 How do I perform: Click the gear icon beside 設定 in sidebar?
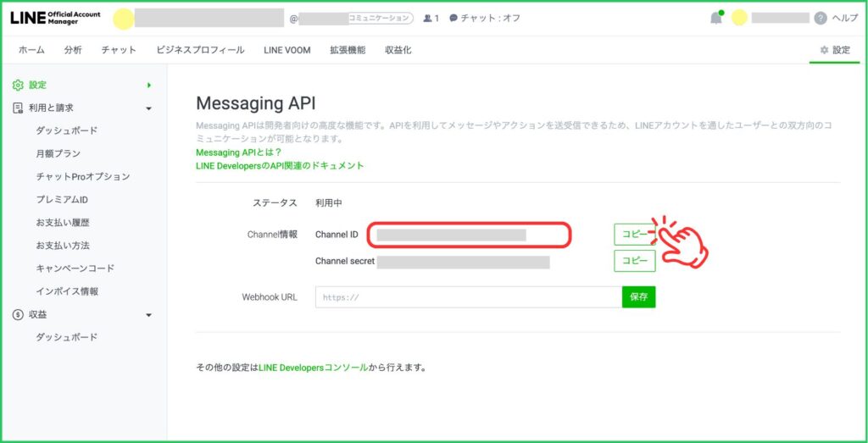click(18, 86)
